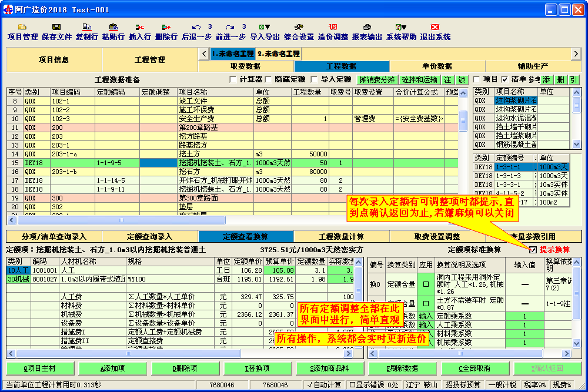Click the T替换项 button
This screenshot has width=588, height=392.
(x=258, y=368)
